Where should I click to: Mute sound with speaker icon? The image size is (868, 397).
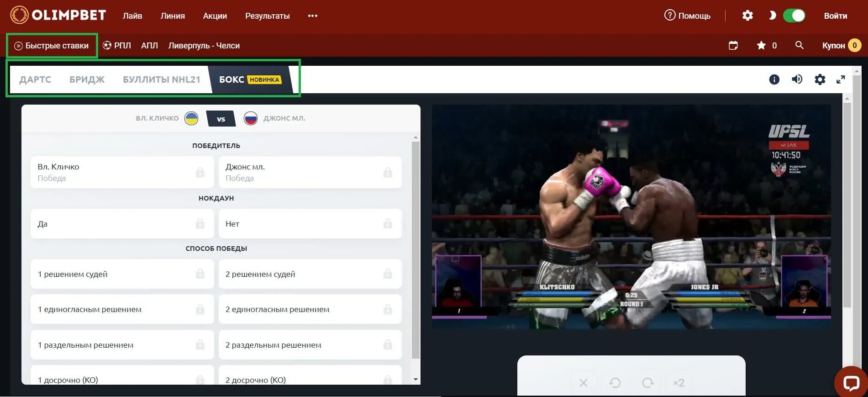click(x=797, y=79)
